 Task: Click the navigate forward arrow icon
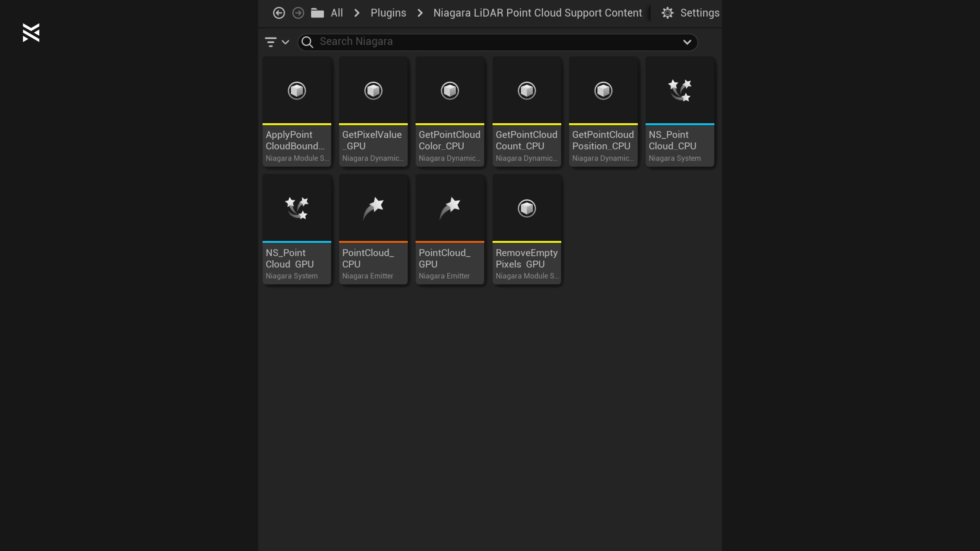pyautogui.click(x=298, y=13)
